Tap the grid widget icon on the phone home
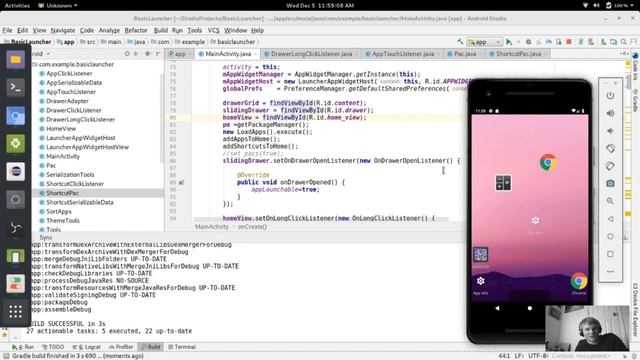This screenshot has height=360, width=640. point(503,182)
